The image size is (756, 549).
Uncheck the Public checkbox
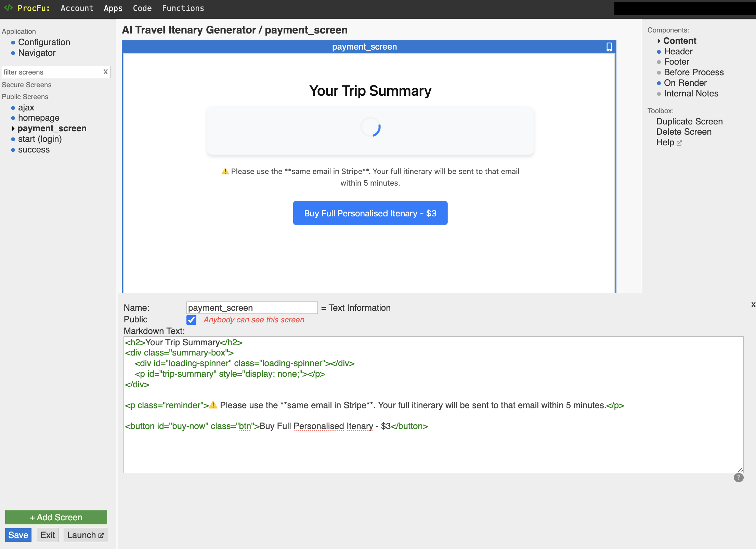(192, 320)
